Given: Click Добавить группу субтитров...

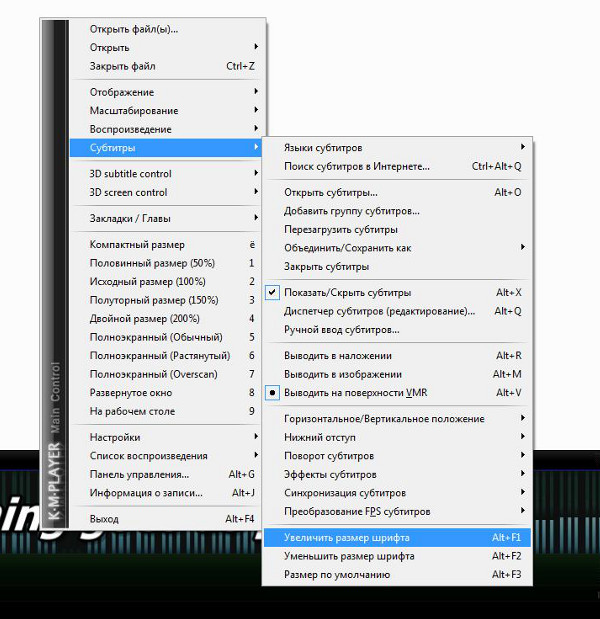Looking at the screenshot, I should tap(397, 211).
